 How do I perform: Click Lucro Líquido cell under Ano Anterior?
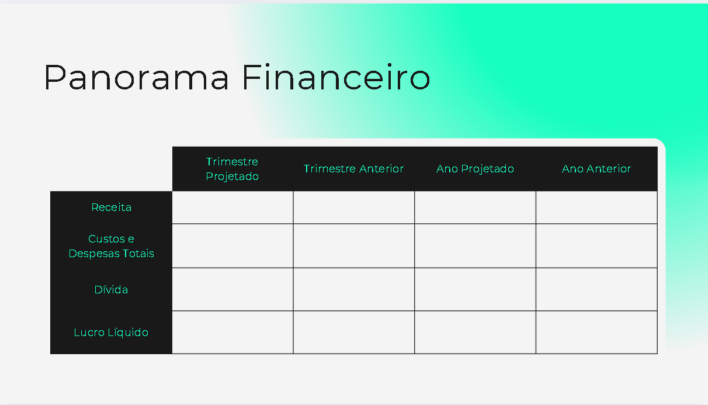596,332
